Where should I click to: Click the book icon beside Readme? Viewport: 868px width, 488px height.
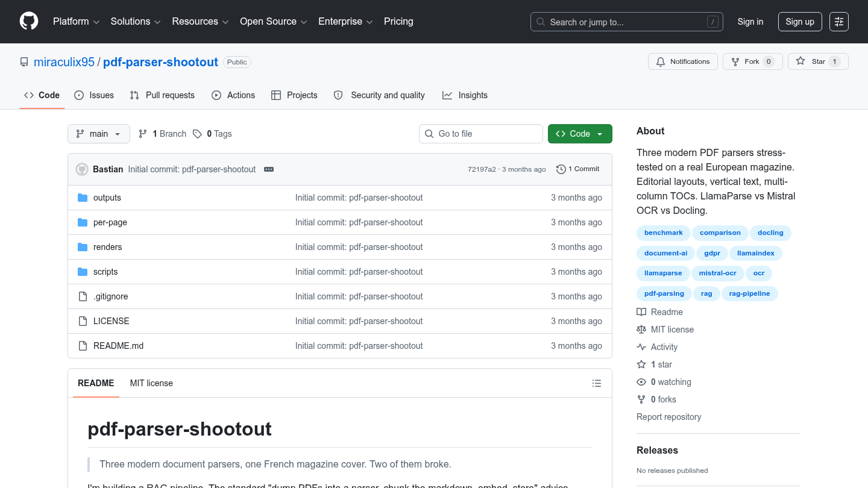point(641,312)
